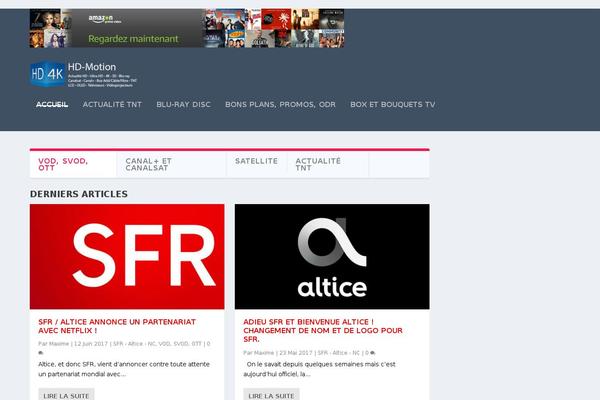The width and height of the screenshot is (600, 400).
Task: Open the Amazon Regardez maintenant banner ad
Action: click(x=187, y=28)
